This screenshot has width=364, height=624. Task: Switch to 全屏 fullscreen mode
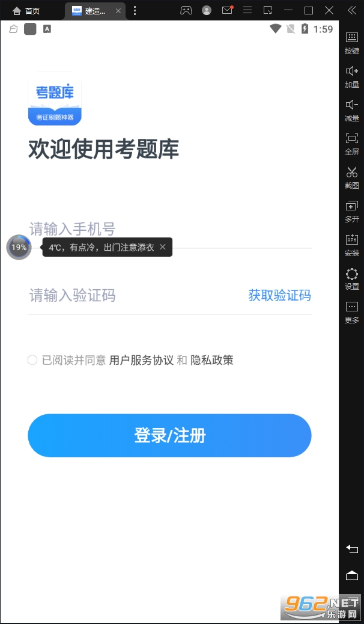pos(351,144)
